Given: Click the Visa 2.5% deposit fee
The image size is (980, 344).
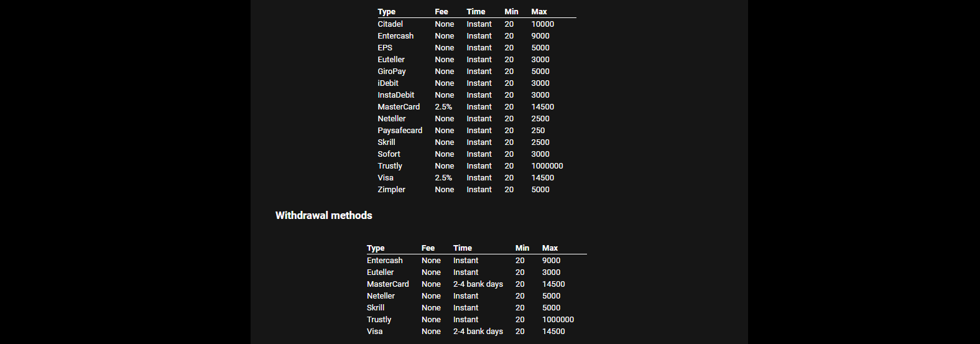Looking at the screenshot, I should (443, 178).
